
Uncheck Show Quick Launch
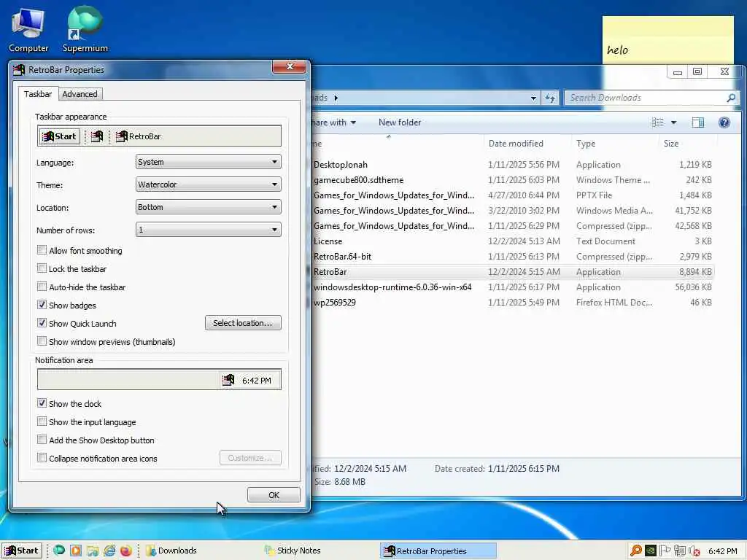tap(42, 323)
